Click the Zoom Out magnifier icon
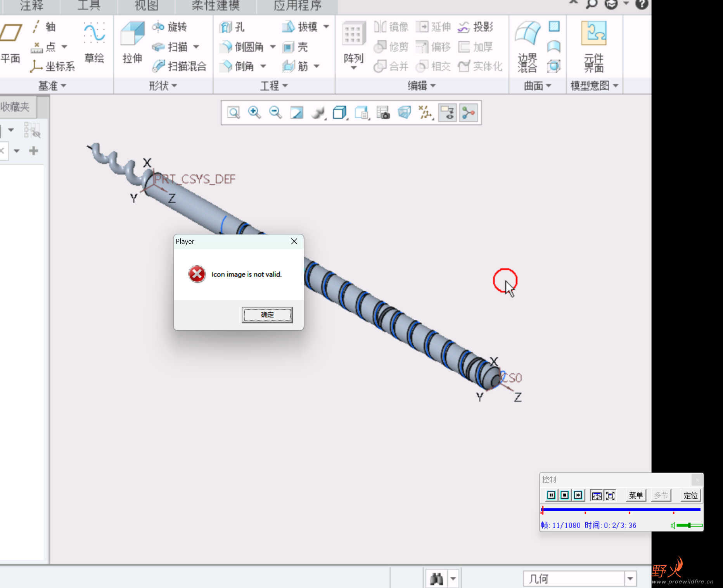 275,113
